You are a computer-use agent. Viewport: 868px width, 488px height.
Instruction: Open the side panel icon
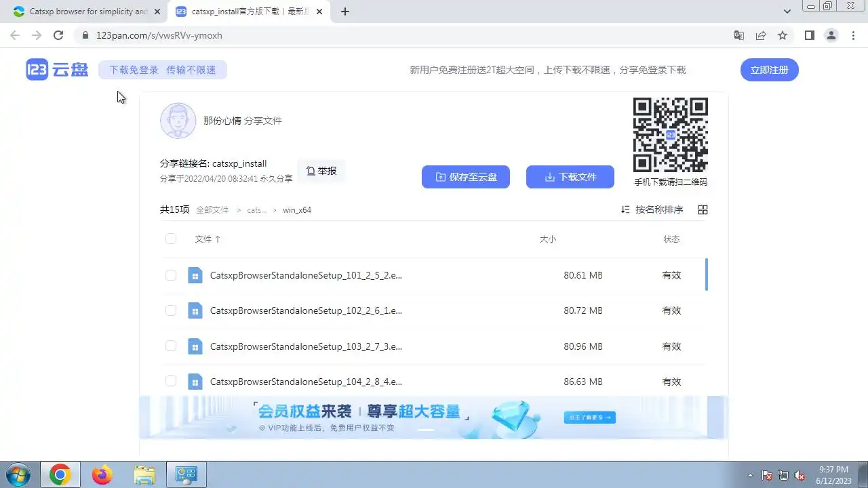(x=809, y=35)
